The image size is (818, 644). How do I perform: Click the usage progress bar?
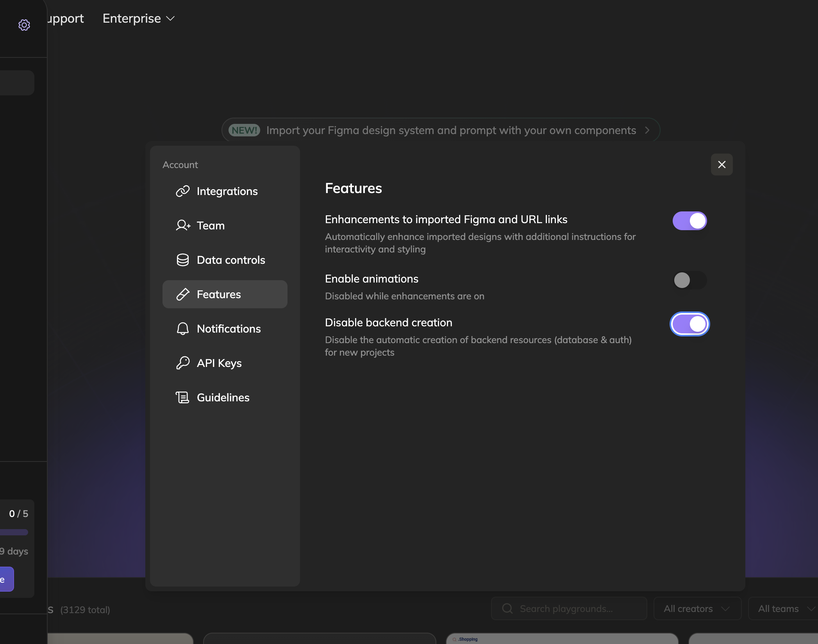pyautogui.click(x=14, y=532)
